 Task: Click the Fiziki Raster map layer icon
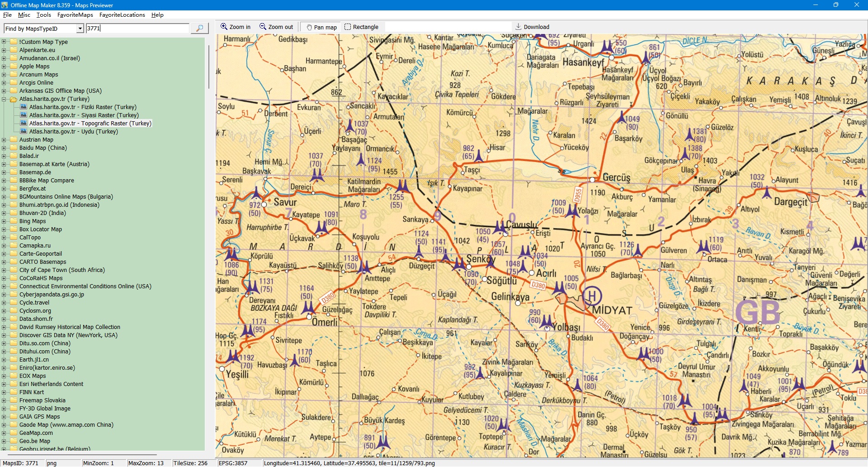coord(24,107)
